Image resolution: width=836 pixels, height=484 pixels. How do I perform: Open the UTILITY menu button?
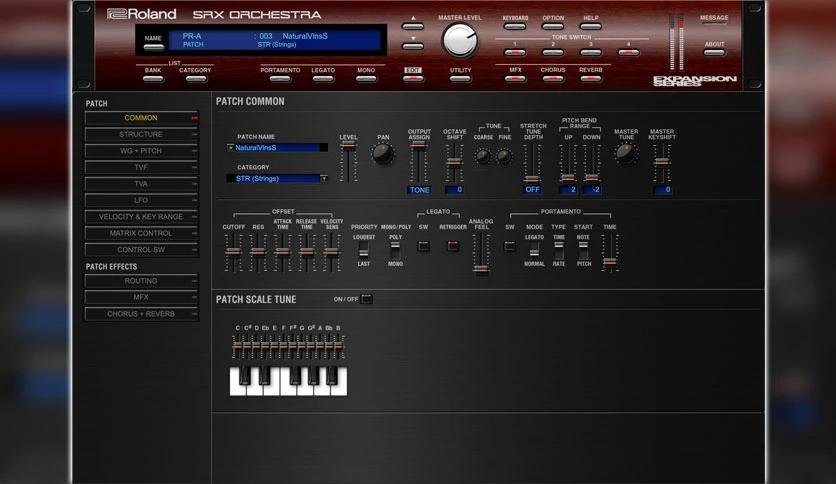click(460, 78)
